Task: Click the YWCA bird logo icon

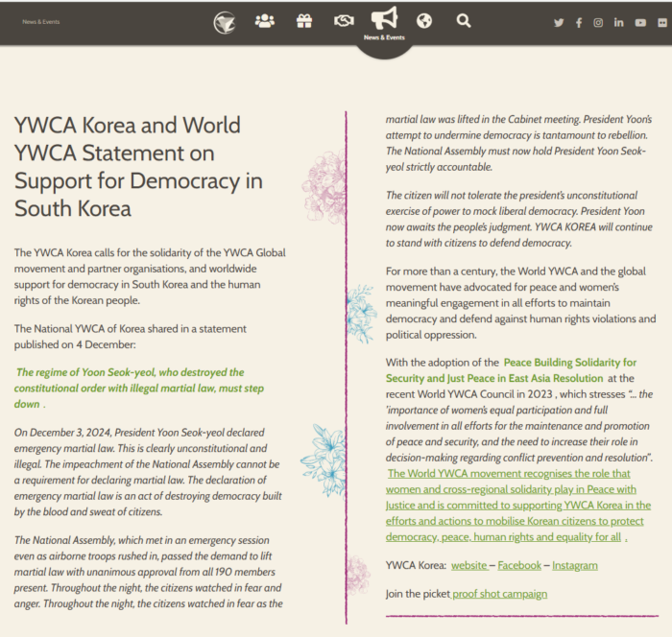Action: (x=225, y=21)
